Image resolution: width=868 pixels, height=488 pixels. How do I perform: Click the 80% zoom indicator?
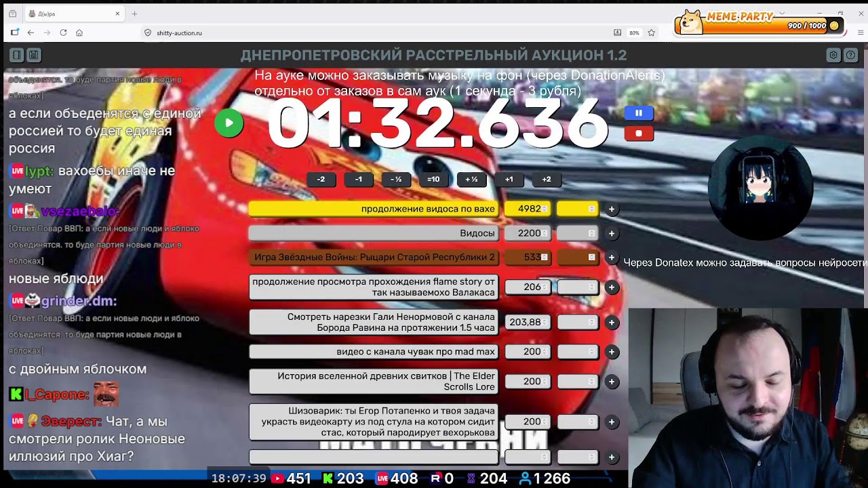pos(634,33)
